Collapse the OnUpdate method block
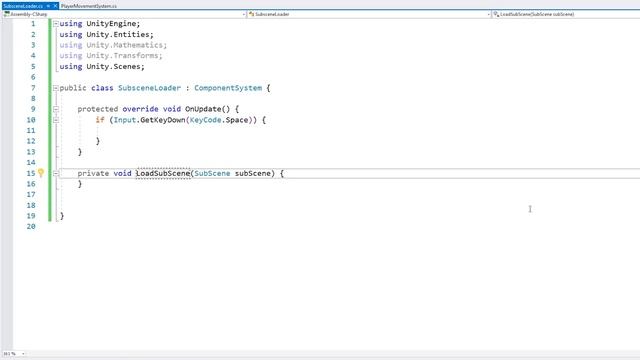 (56, 109)
